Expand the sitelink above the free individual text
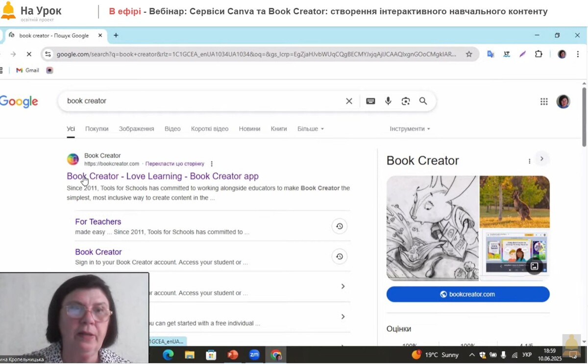 [x=343, y=317]
